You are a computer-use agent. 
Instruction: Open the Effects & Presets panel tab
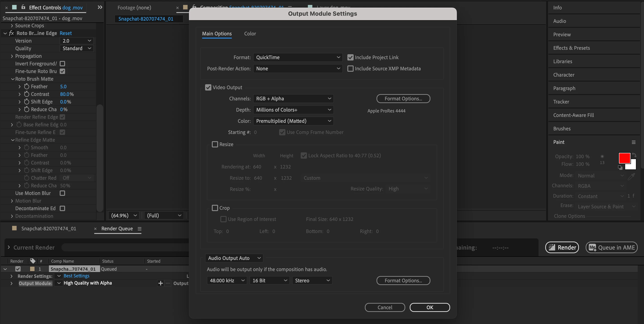(571, 48)
